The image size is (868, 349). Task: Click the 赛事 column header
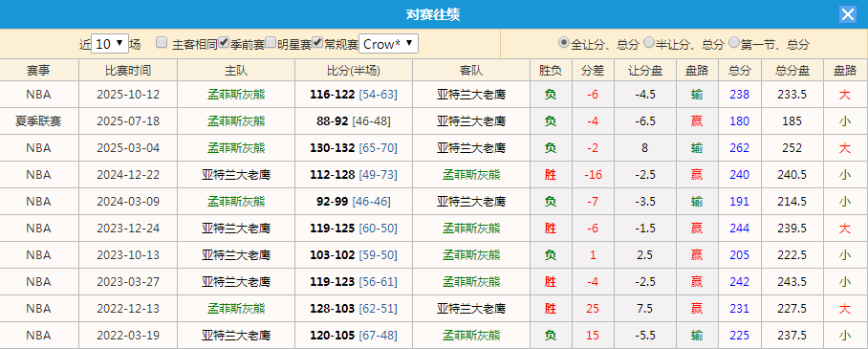pos(39,71)
